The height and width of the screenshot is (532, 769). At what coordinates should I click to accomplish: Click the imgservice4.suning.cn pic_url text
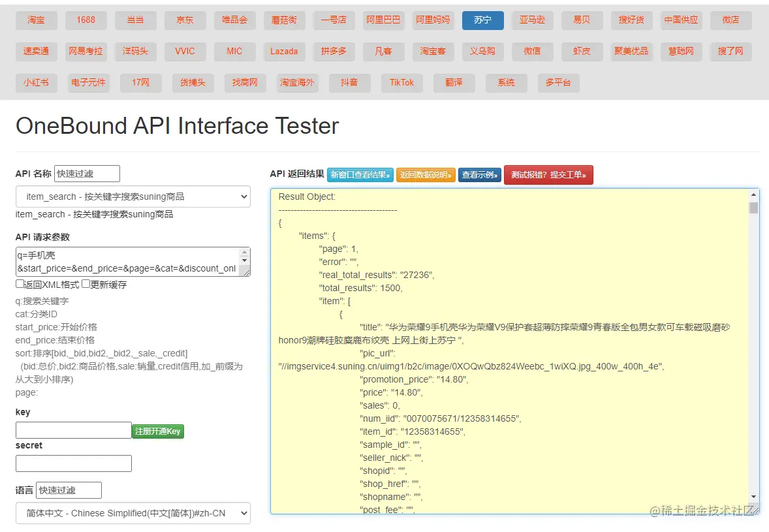(471, 367)
